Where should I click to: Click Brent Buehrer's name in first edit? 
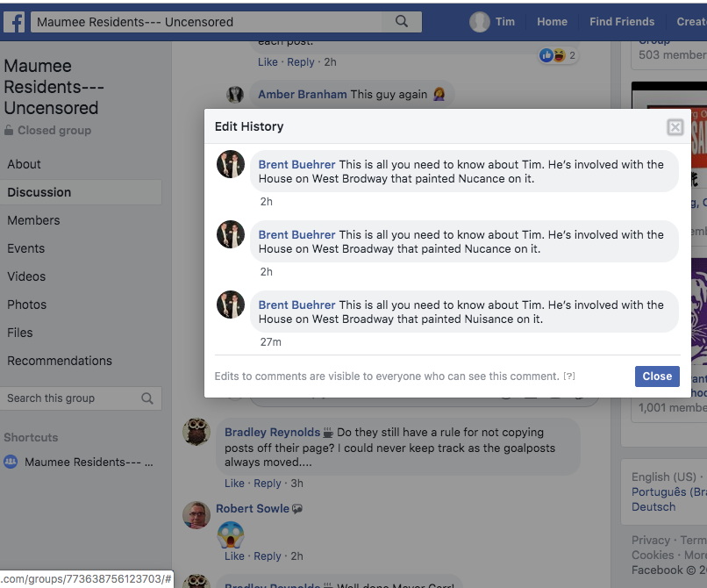coord(296,164)
